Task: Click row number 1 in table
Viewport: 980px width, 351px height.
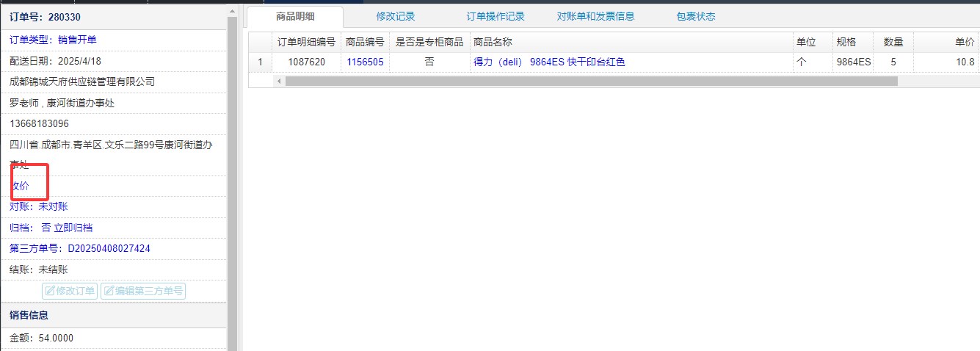Action: 260,62
